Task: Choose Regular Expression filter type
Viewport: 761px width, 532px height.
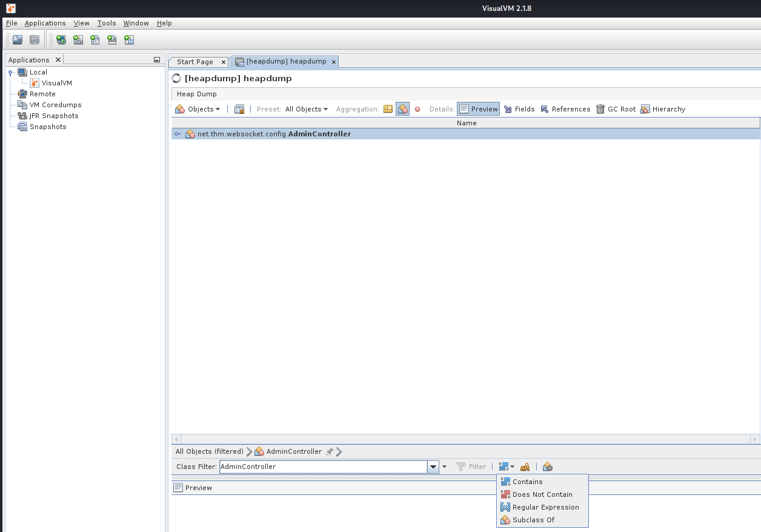Action: (x=545, y=507)
